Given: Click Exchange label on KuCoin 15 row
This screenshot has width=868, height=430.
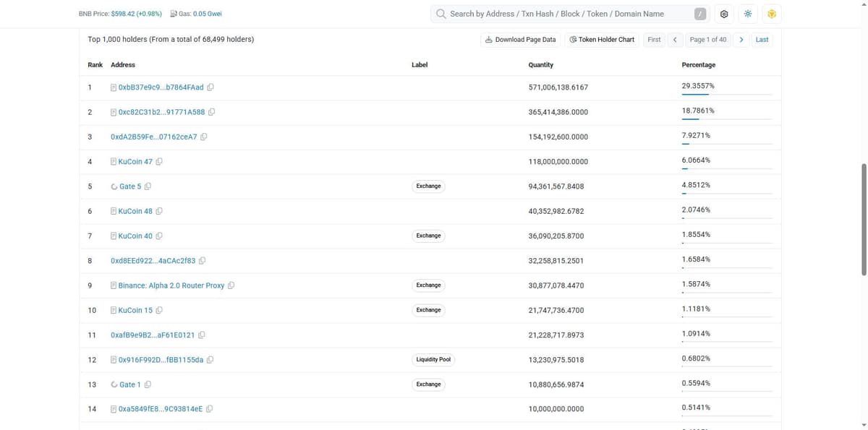Looking at the screenshot, I should pos(428,310).
